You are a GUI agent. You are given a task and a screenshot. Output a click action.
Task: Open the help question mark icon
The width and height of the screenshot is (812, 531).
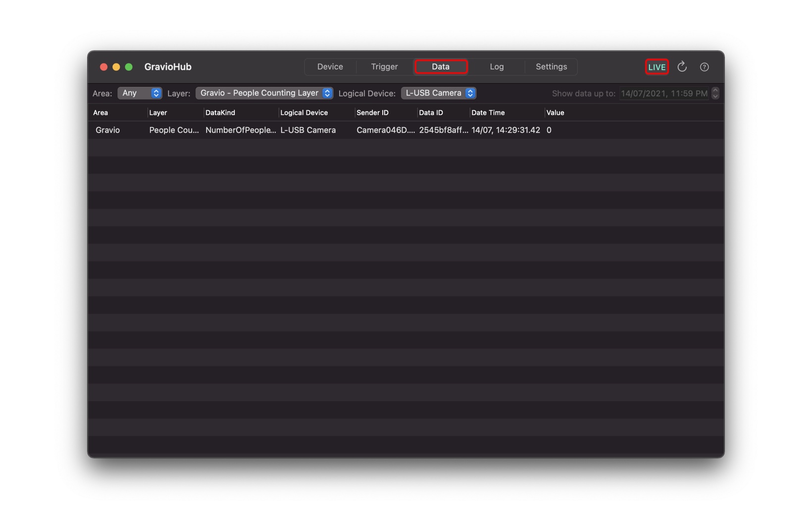704,67
